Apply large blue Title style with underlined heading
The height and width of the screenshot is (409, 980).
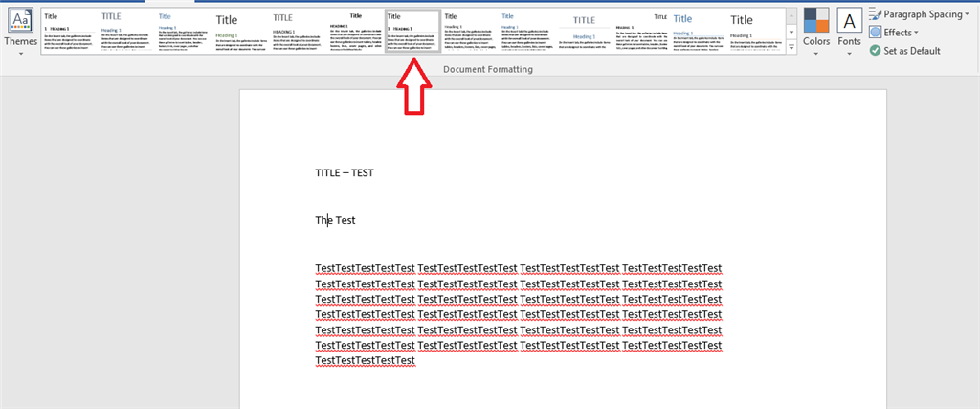pyautogui.click(x=698, y=32)
